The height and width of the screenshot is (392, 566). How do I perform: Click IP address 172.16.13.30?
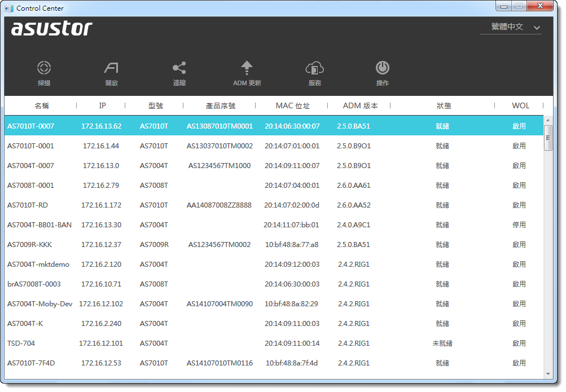point(101,224)
